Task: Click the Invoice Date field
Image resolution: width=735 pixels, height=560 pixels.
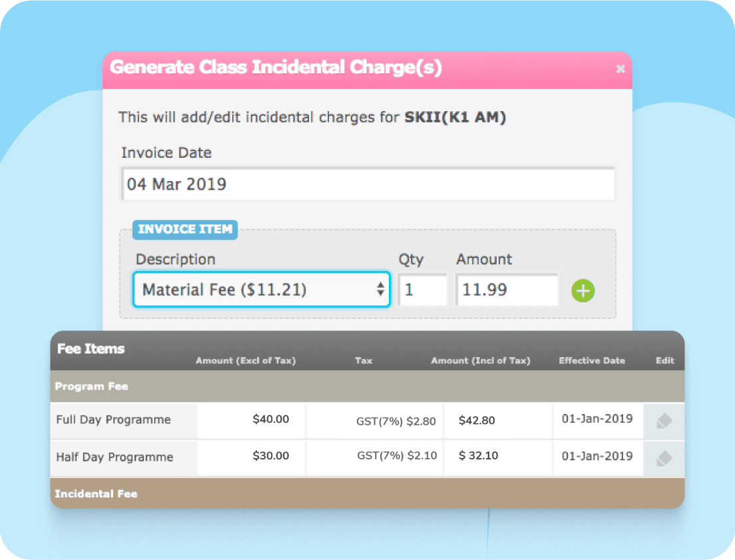Action: 366,184
